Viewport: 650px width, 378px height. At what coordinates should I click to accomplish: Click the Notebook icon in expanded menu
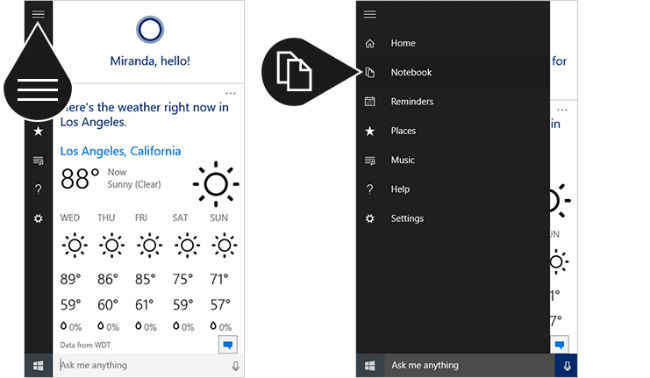370,72
